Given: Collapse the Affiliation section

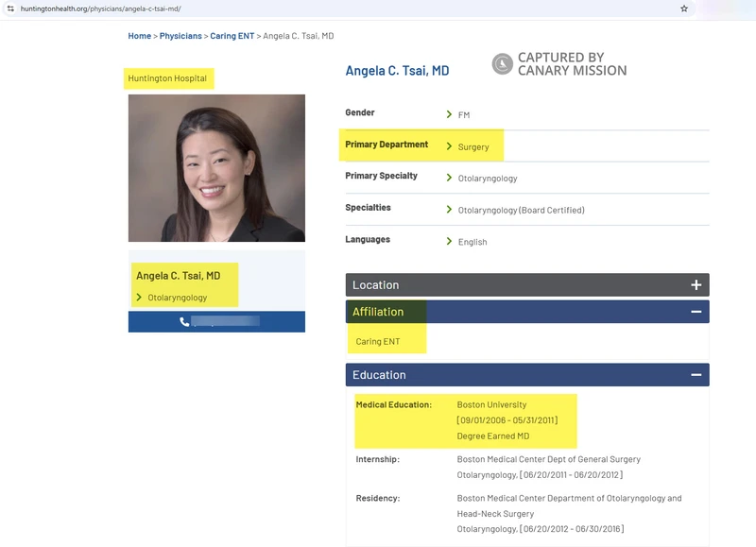Looking at the screenshot, I should click(x=527, y=312).
